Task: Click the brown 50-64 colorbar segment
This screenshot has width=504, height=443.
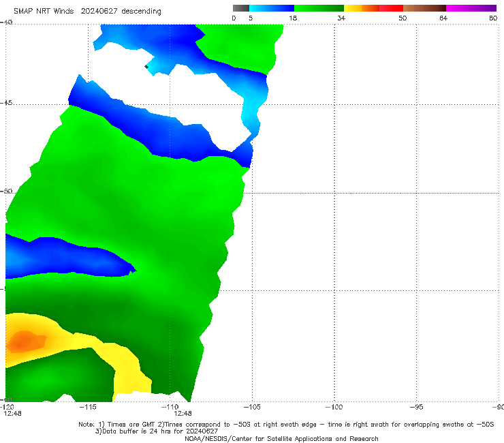Action: pyautogui.click(x=424, y=8)
